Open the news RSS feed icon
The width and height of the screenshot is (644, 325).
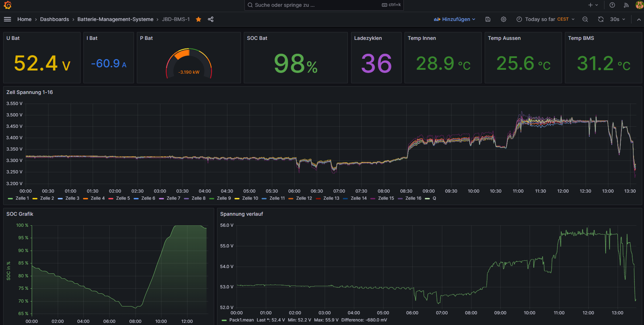pos(626,5)
